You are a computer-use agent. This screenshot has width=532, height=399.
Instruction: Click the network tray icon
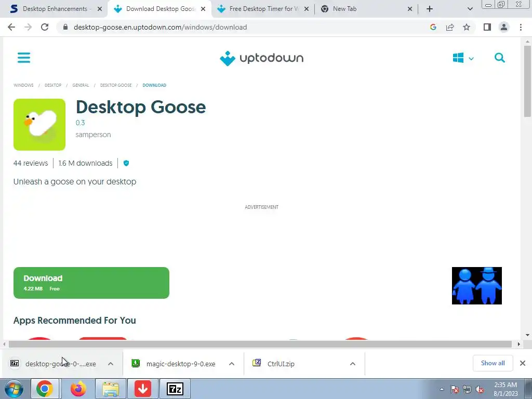click(x=467, y=390)
